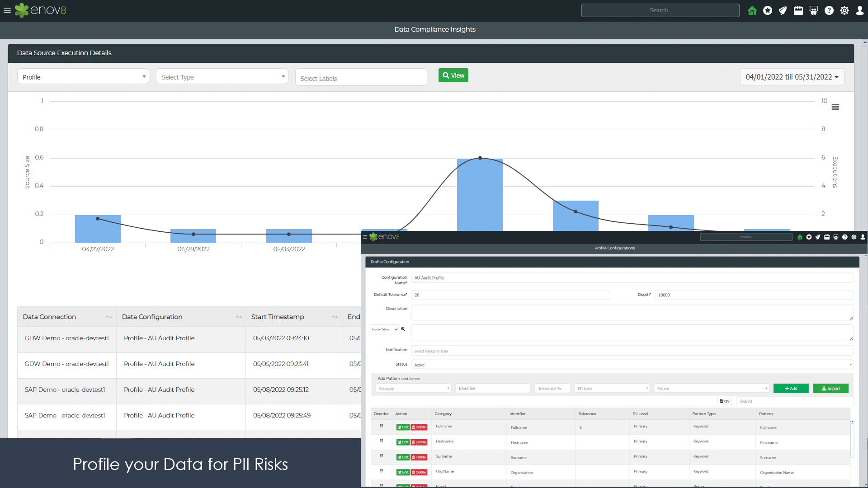Click the Default Tolerance field
Viewport: 868px width, 488px height.
click(x=511, y=295)
